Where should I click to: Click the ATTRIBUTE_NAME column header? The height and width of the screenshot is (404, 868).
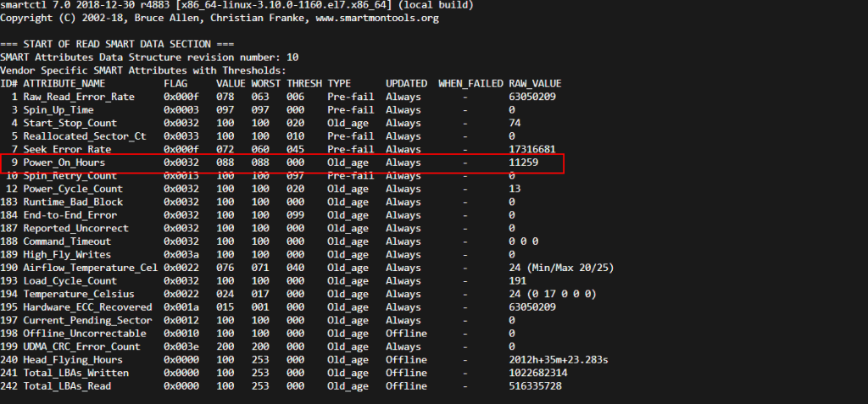click(x=64, y=84)
